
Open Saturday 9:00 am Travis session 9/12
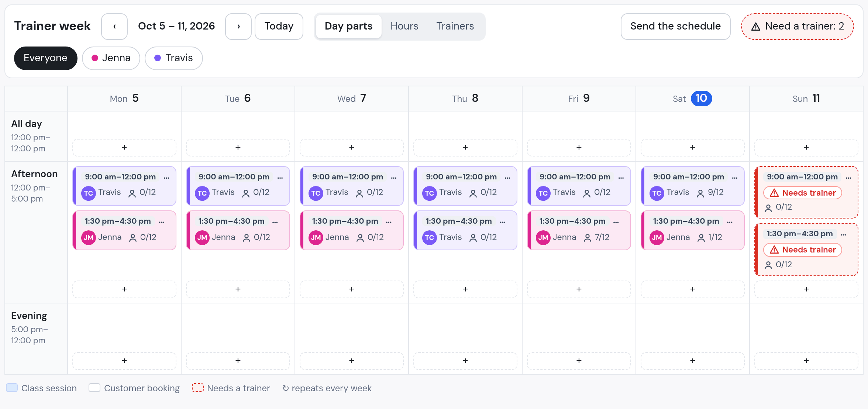point(693,186)
